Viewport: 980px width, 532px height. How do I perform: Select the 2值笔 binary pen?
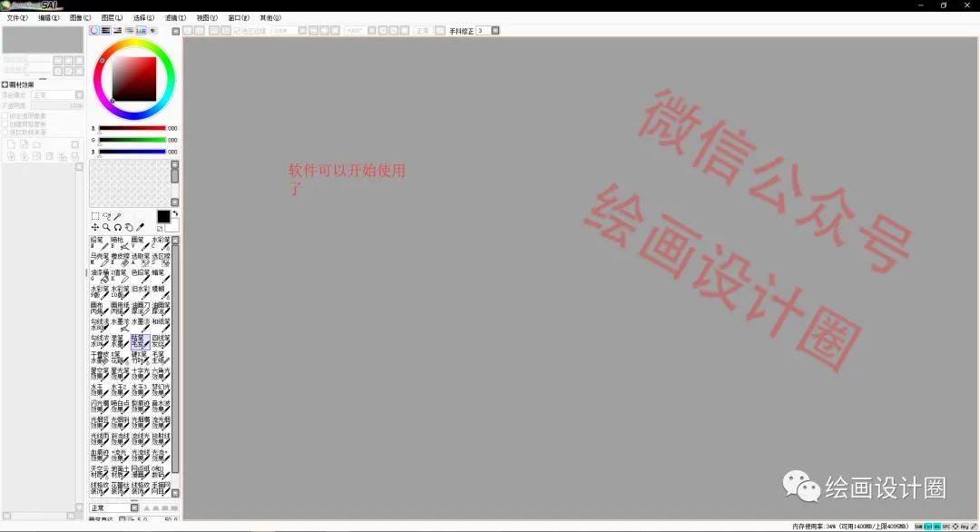(120, 276)
